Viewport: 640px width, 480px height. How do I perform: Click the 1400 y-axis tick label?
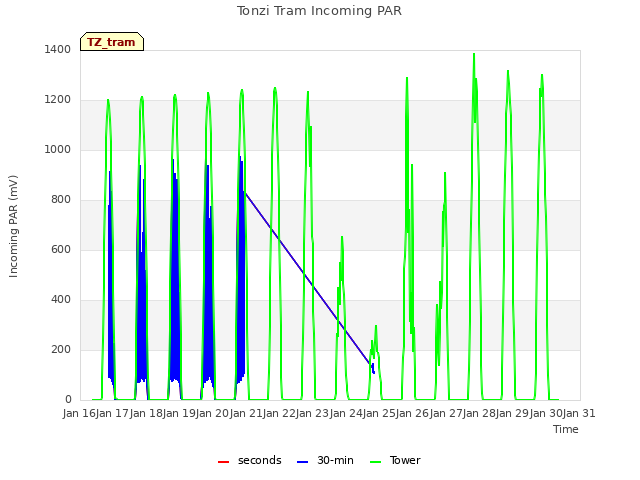tap(58, 50)
